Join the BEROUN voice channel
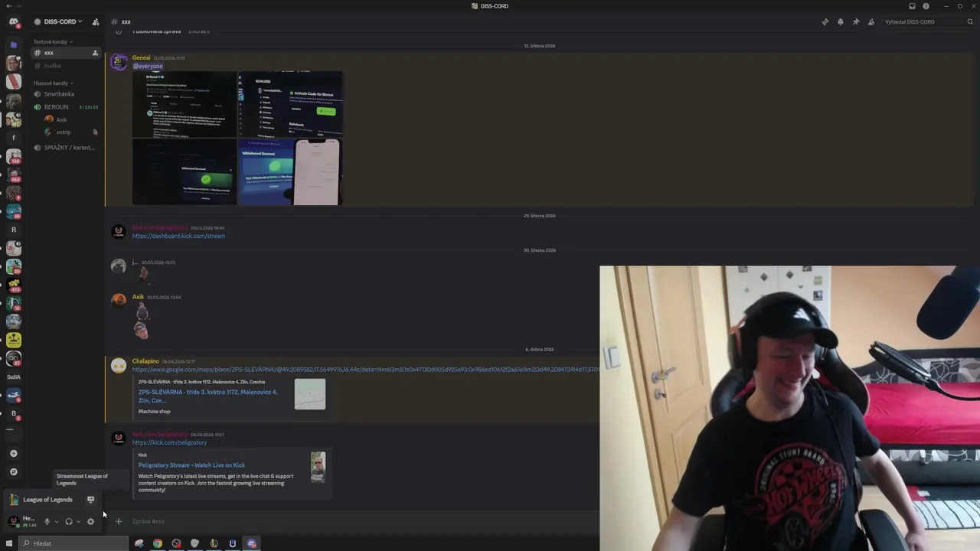 tap(66, 107)
